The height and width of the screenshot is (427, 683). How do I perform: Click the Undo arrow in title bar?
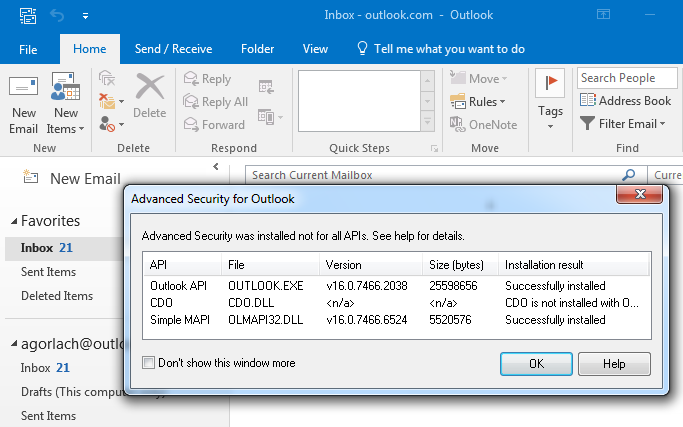coord(57,16)
